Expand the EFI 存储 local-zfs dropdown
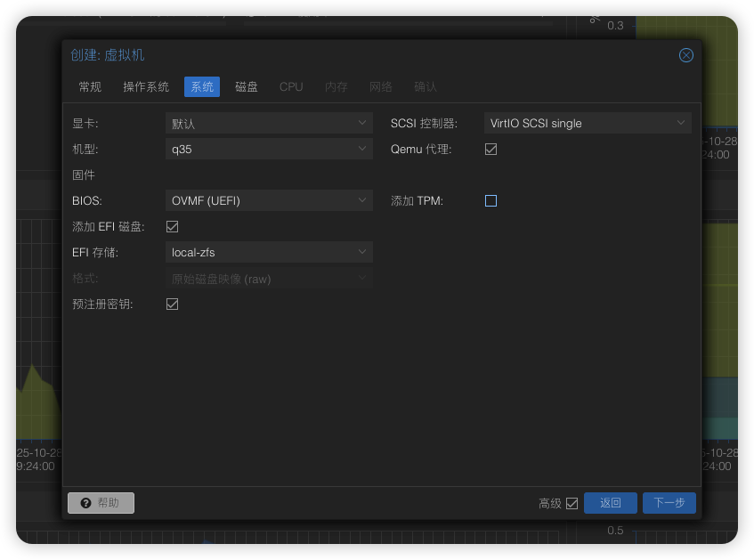The image size is (754, 560). click(x=362, y=252)
